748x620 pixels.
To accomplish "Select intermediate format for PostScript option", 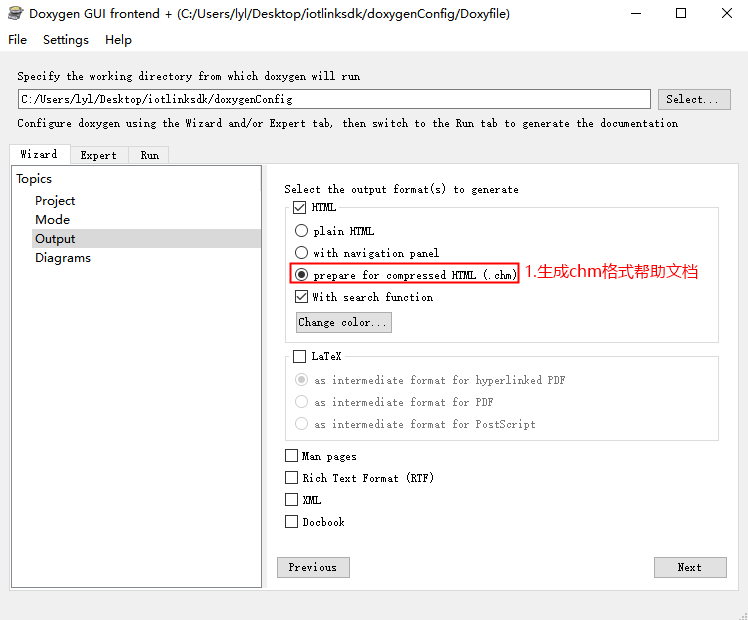I will 301,424.
